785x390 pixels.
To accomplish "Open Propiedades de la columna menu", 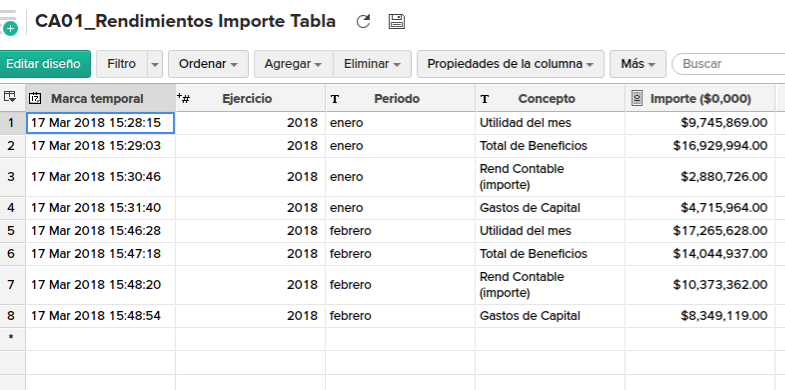I will (x=511, y=64).
